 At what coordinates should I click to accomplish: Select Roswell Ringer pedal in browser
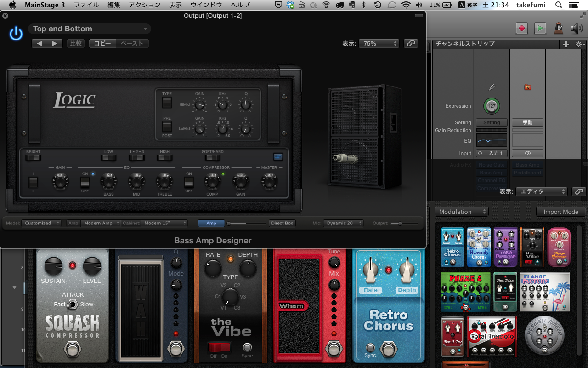(x=544, y=336)
